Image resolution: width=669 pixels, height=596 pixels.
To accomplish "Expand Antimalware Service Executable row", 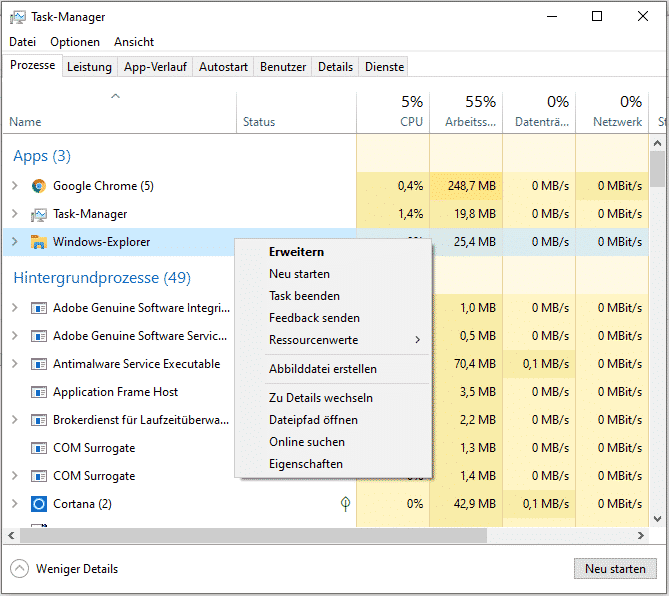I will pyautogui.click(x=15, y=364).
